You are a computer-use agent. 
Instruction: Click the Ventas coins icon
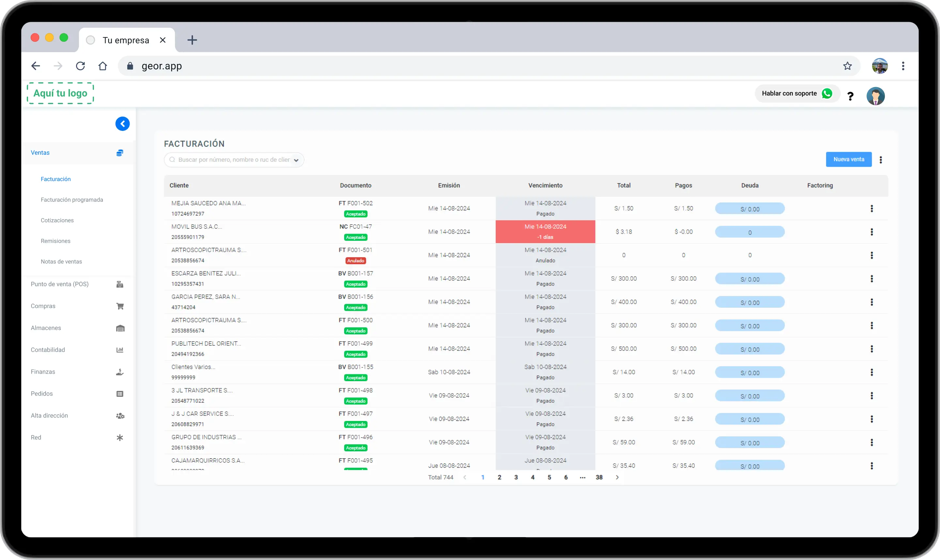(120, 153)
